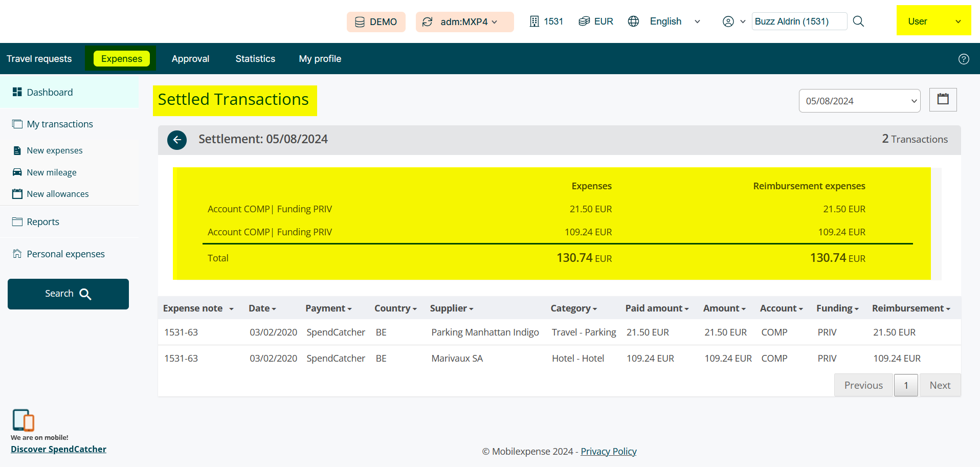Click the help question mark icon
The image size is (980, 467).
pyautogui.click(x=964, y=59)
